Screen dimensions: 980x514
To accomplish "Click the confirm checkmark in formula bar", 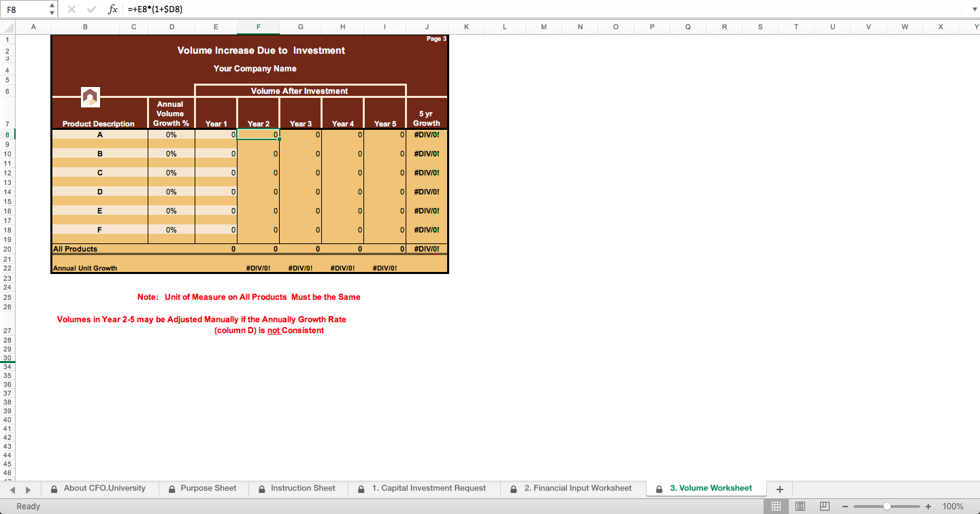I will click(x=92, y=10).
